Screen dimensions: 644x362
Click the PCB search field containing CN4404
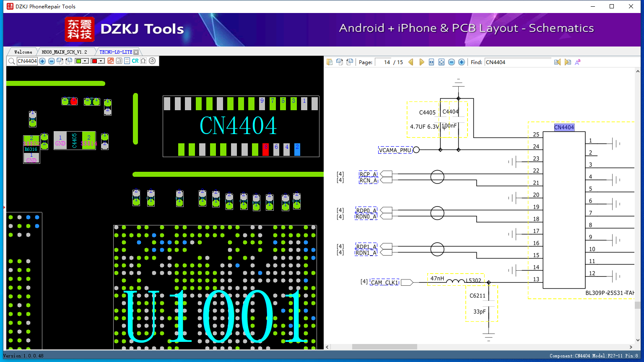pyautogui.click(x=27, y=61)
